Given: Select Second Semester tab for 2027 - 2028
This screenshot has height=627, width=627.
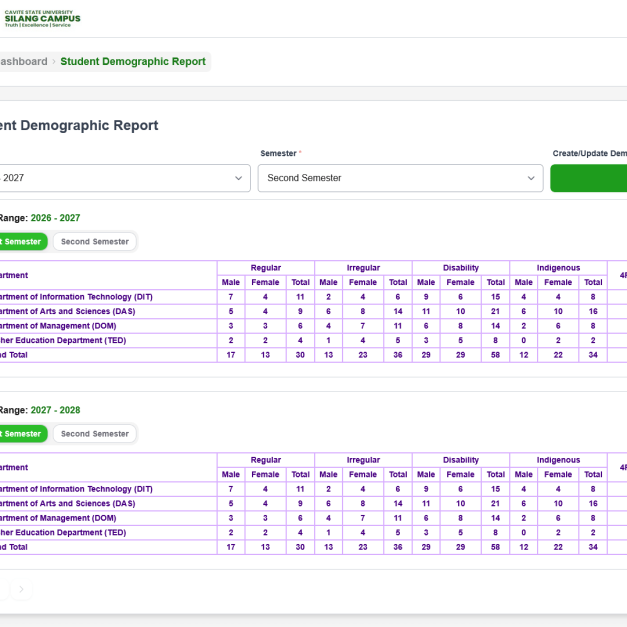Looking at the screenshot, I should point(95,433).
